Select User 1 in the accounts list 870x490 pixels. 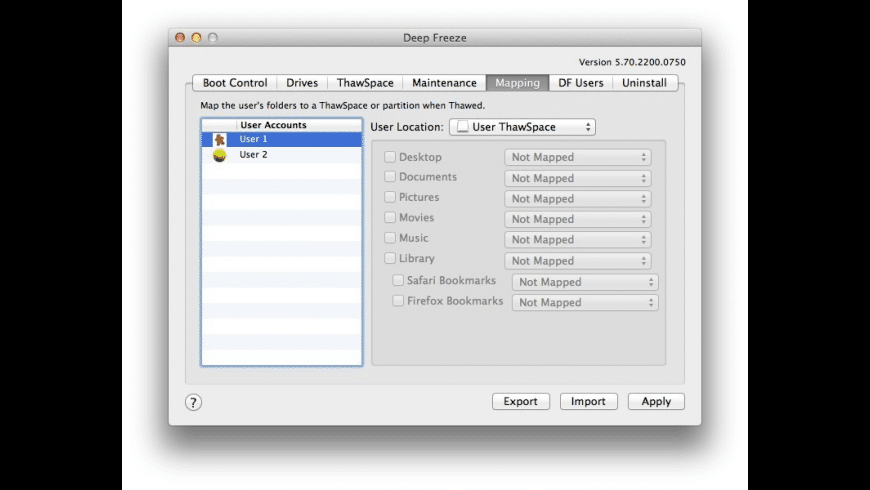coord(282,139)
